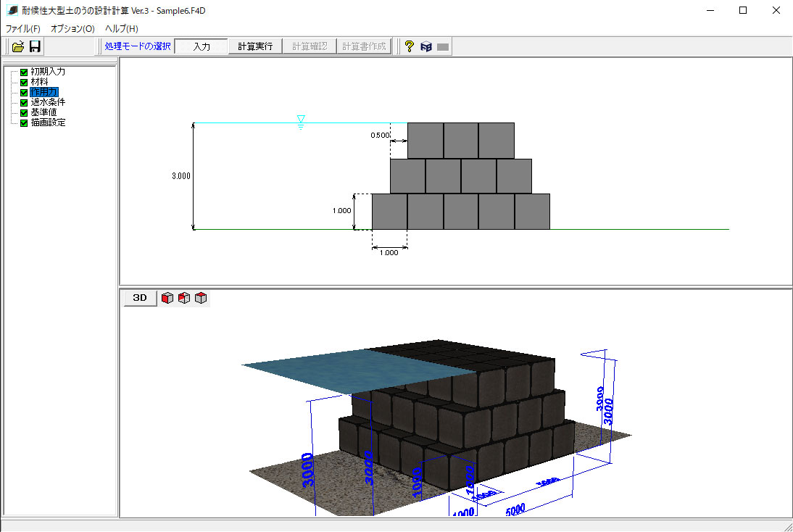This screenshot has width=793, height=532.
Task: Select the top-face red cube view icon
Action: pos(201,298)
